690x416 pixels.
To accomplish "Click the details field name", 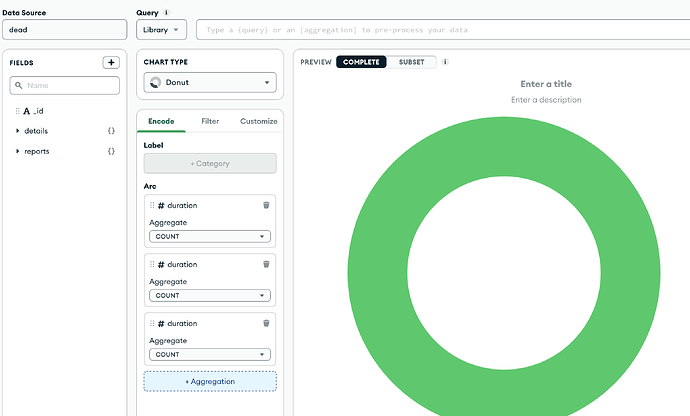I will [36, 131].
